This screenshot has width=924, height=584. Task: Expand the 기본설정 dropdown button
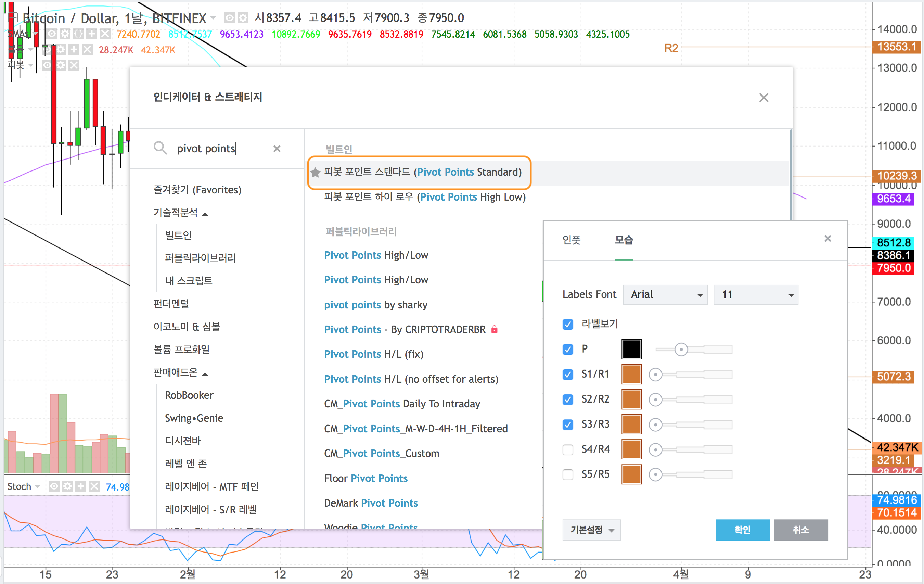pyautogui.click(x=591, y=530)
